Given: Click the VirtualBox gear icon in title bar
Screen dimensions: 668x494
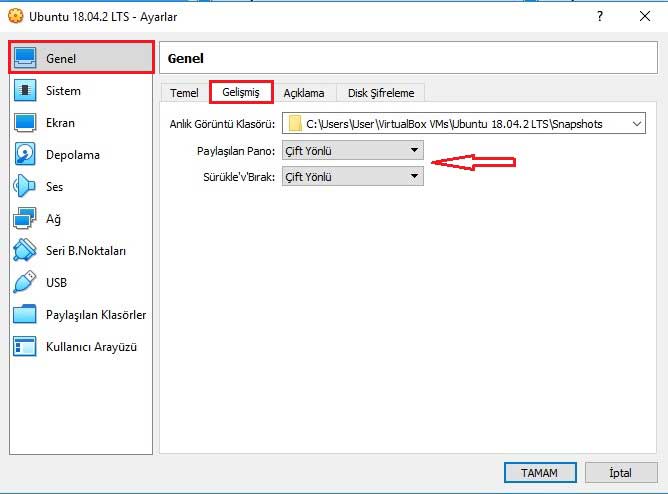Looking at the screenshot, I should click(x=16, y=16).
